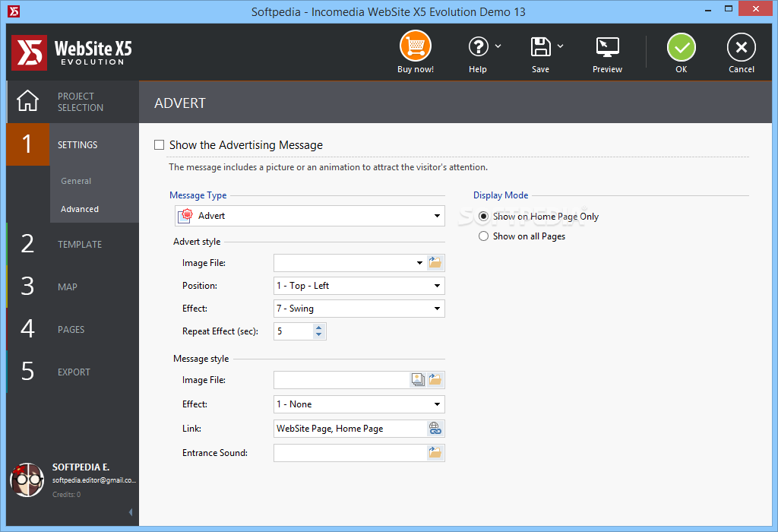The width and height of the screenshot is (778, 532).
Task: Open Advert style Image File dropdown arrow
Action: 419,263
